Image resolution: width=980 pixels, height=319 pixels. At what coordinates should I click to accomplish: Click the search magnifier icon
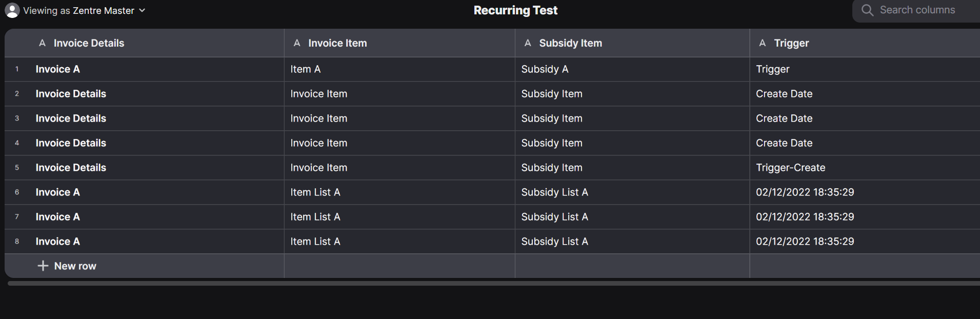[x=867, y=10]
